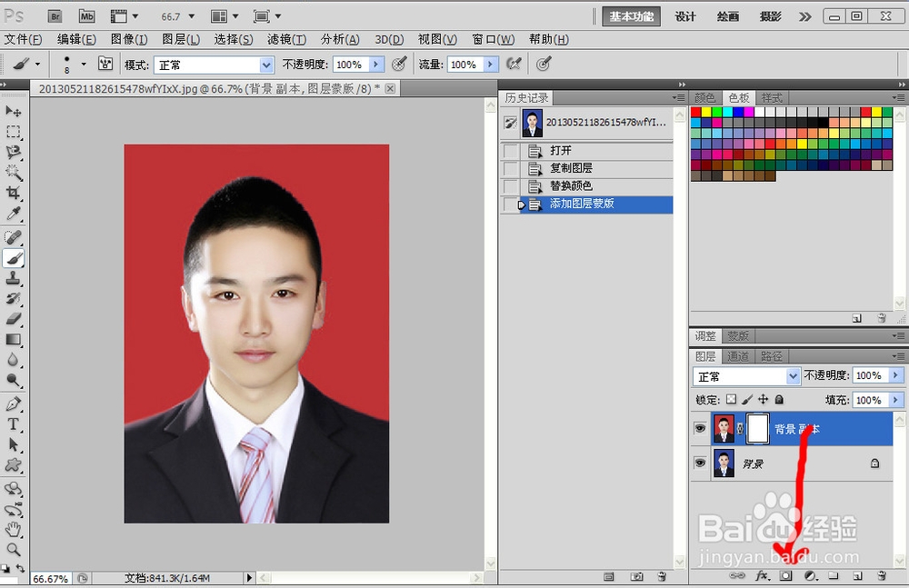
Task: Open the layer 不透明度 dropdown
Action: pos(896,374)
